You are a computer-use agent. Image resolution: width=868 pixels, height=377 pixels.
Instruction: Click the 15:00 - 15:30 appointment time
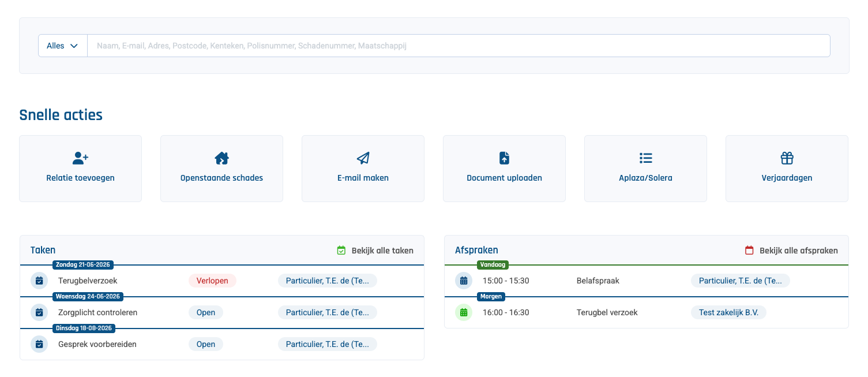[506, 281]
